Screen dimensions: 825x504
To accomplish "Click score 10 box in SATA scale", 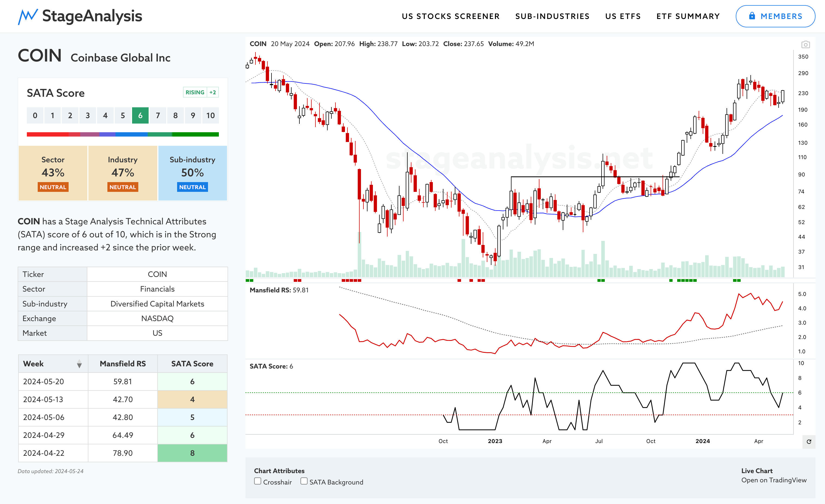I will pos(210,115).
